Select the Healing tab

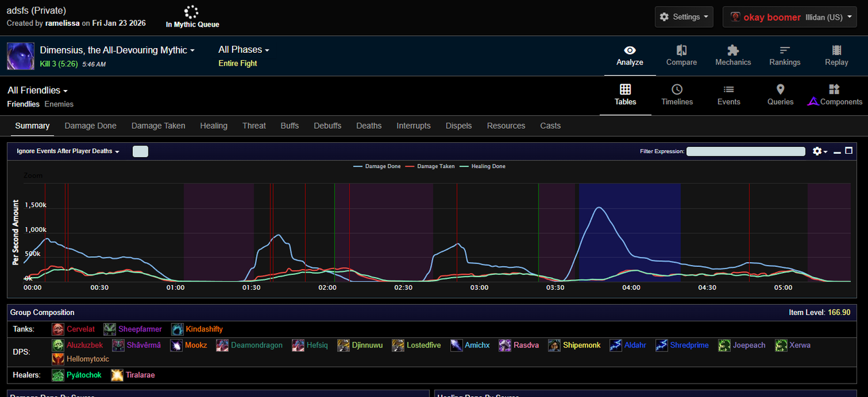click(x=214, y=126)
